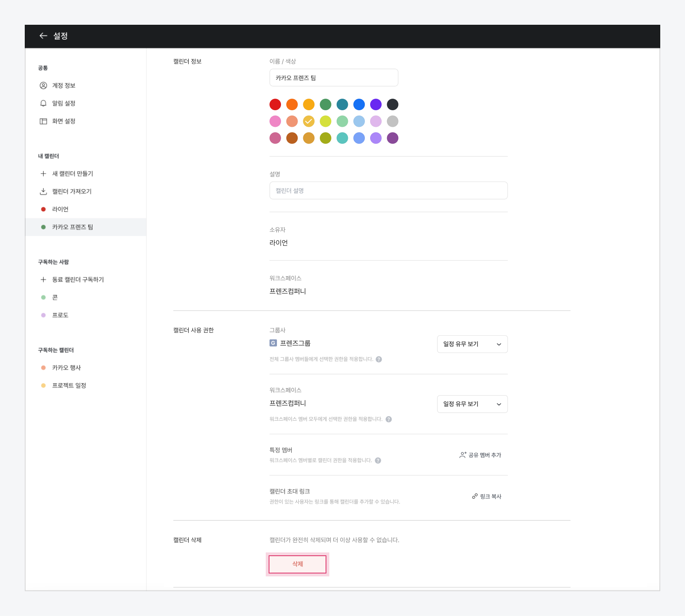The height and width of the screenshot is (616, 685).
Task: Choose the red color swatch
Action: [x=275, y=104]
